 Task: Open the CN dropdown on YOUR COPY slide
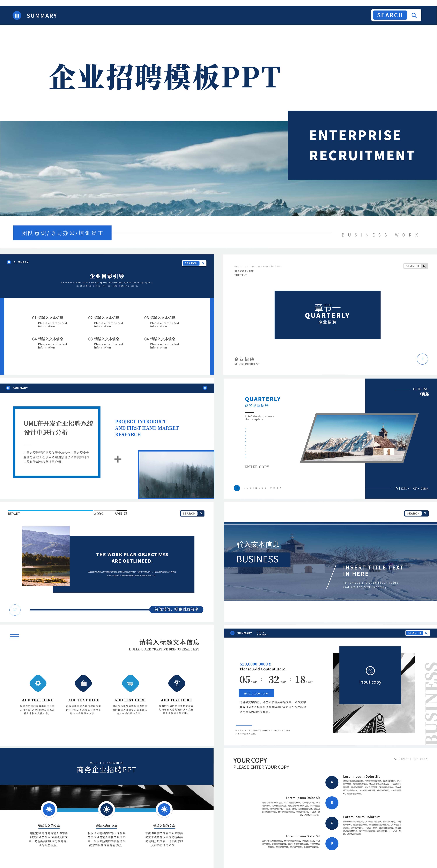(415, 759)
